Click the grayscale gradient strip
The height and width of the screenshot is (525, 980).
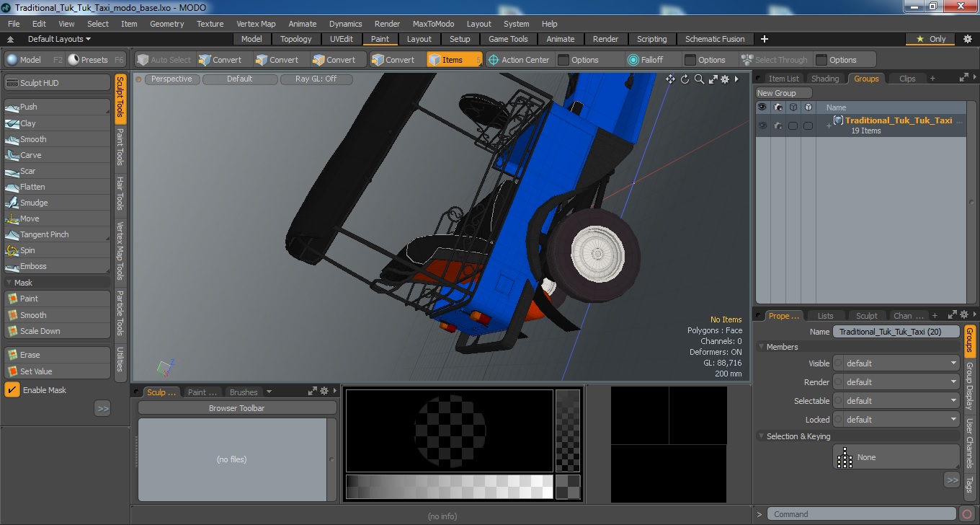tap(450, 487)
